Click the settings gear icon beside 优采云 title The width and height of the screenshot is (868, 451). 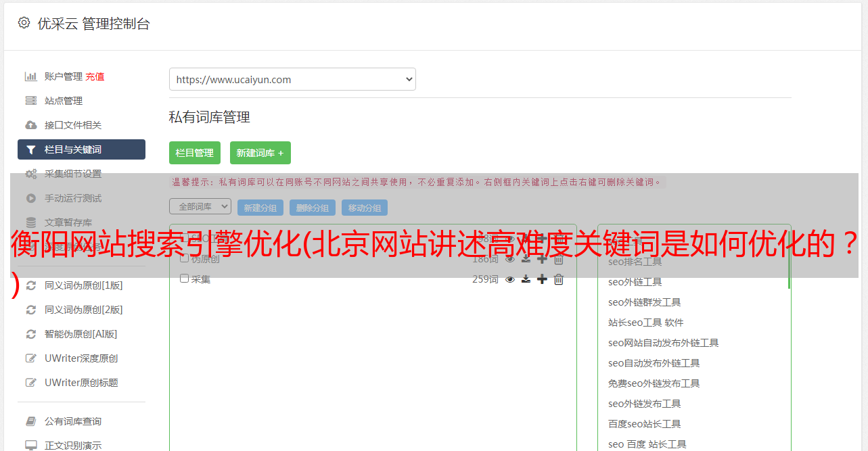pos(24,23)
